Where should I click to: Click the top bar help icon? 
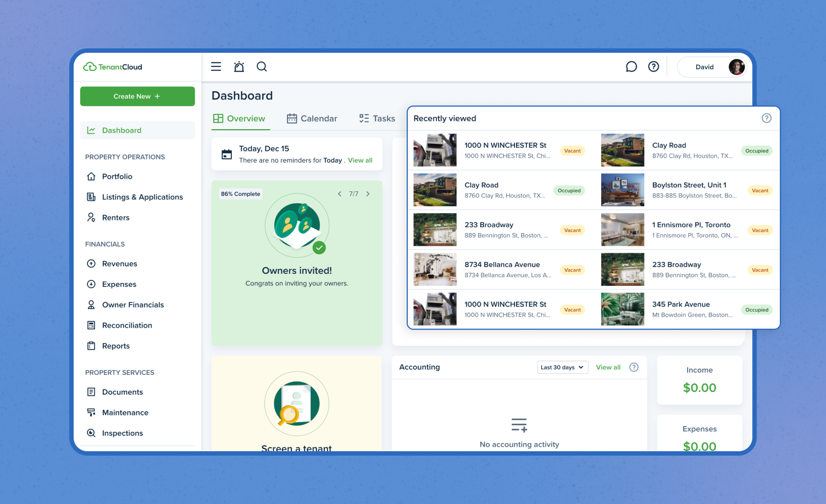pos(653,67)
